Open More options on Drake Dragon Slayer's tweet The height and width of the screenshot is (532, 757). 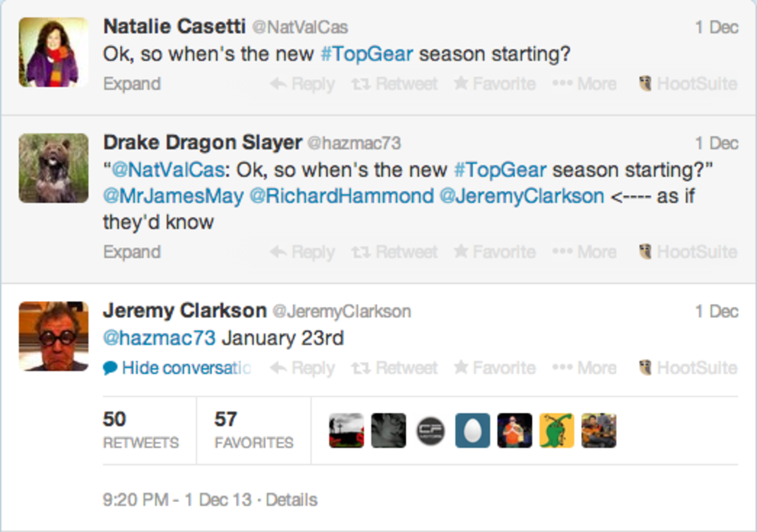tap(584, 252)
